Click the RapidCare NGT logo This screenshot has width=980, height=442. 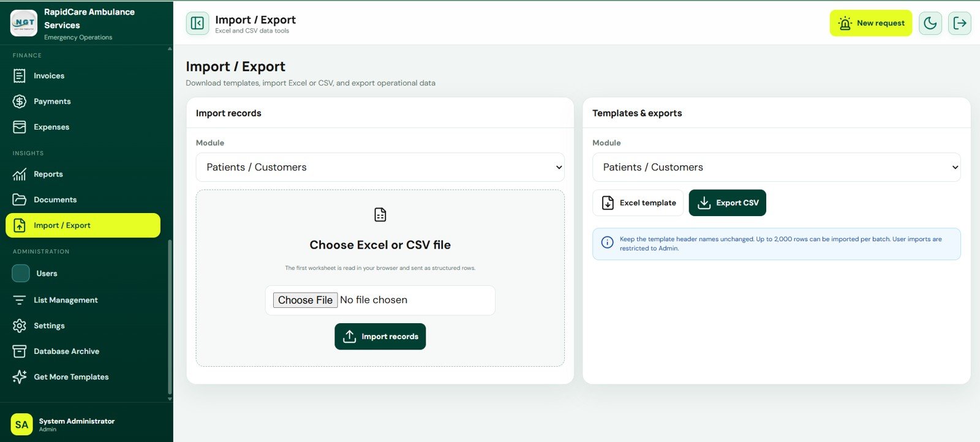(x=24, y=23)
